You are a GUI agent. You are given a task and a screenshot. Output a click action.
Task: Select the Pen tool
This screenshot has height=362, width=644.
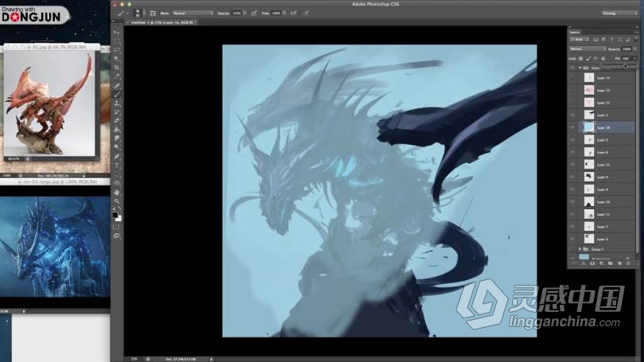coord(117,157)
